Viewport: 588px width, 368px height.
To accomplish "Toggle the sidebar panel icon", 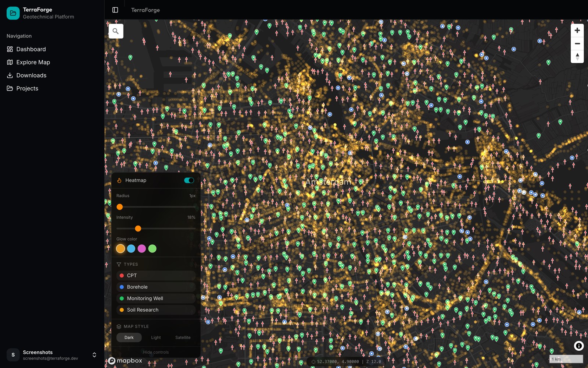I will (115, 10).
